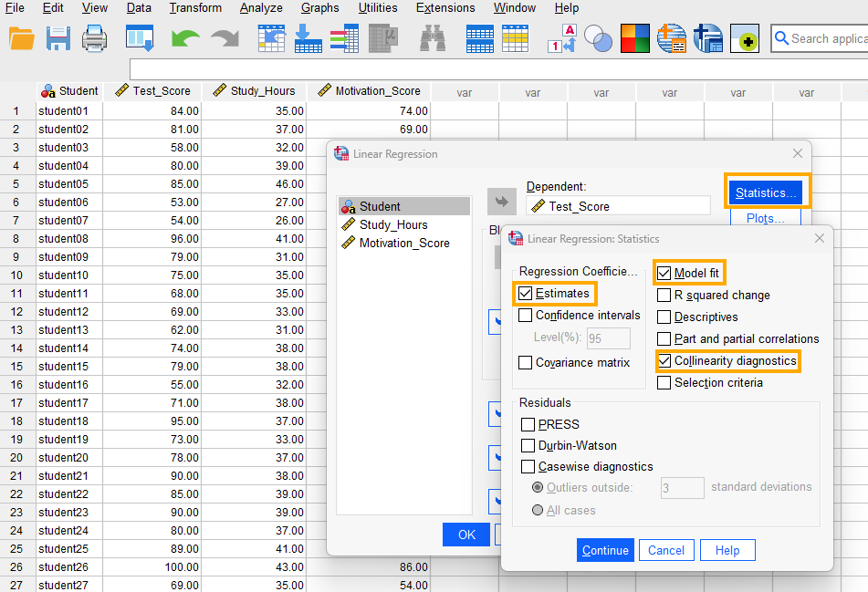Click the Search application field
The height and width of the screenshot is (592, 868).
pyautogui.click(x=826, y=38)
